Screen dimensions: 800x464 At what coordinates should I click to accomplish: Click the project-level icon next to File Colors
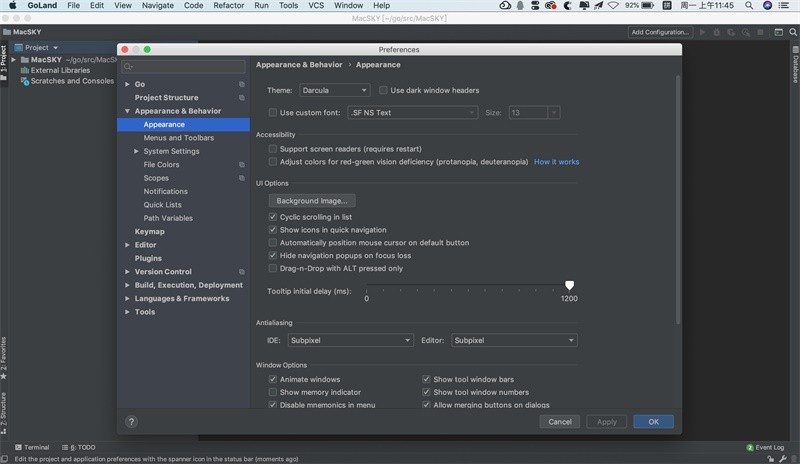[242, 165]
